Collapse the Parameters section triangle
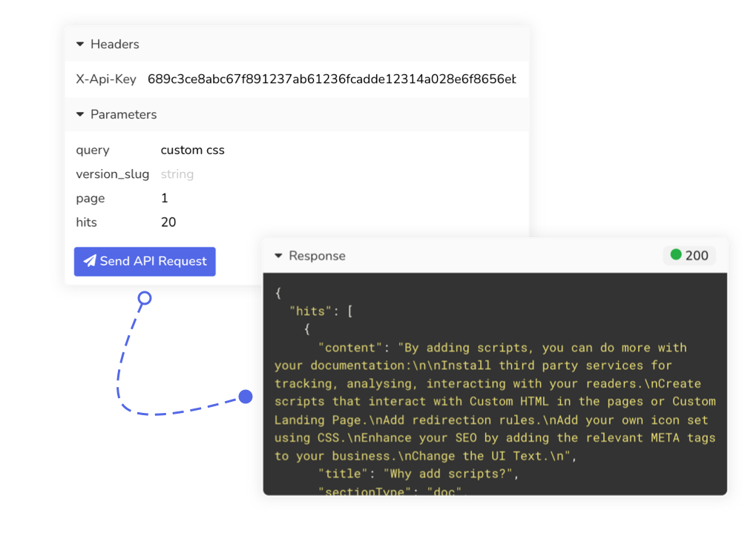This screenshot has width=756, height=536. click(80, 115)
